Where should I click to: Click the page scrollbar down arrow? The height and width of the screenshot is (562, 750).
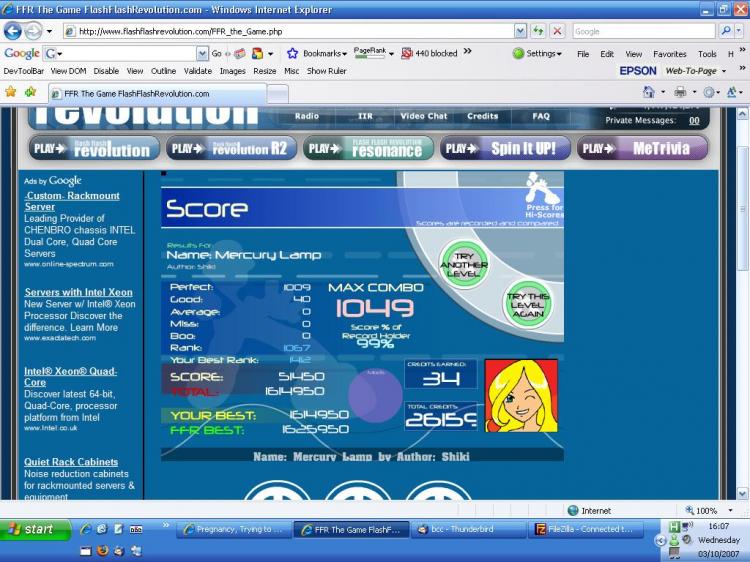(x=742, y=494)
